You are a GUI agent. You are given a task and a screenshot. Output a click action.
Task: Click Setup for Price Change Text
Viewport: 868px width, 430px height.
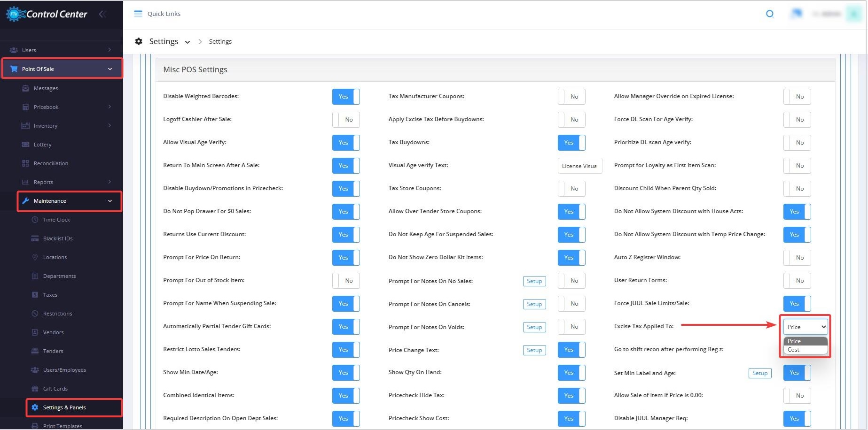click(x=534, y=350)
